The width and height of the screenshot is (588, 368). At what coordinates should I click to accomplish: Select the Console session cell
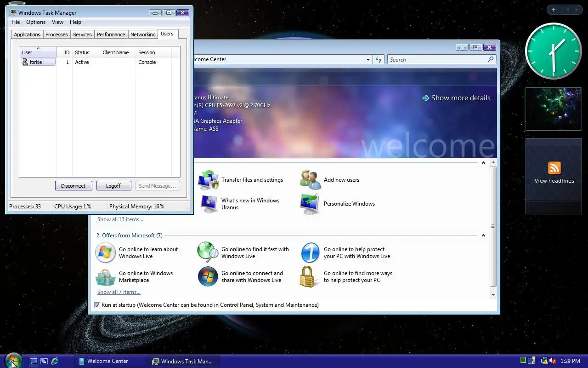147,62
